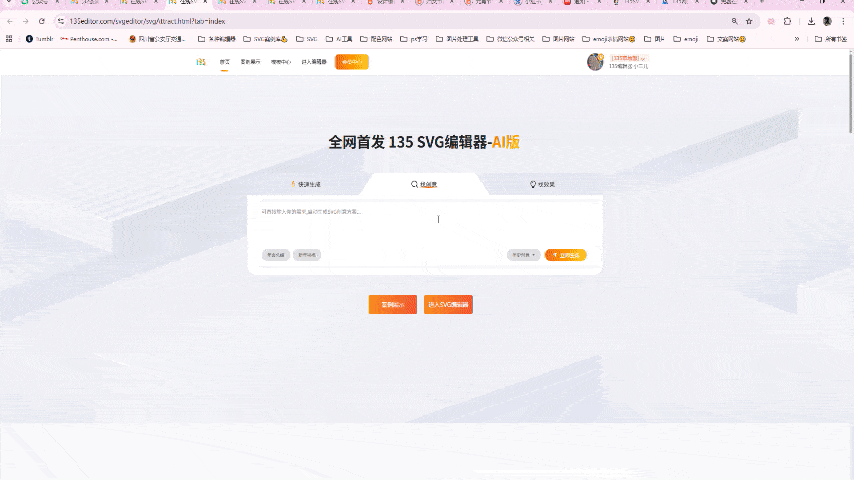The height and width of the screenshot is (480, 854).
Task: Expand the bookmarks overflow chevron
Action: click(x=797, y=39)
